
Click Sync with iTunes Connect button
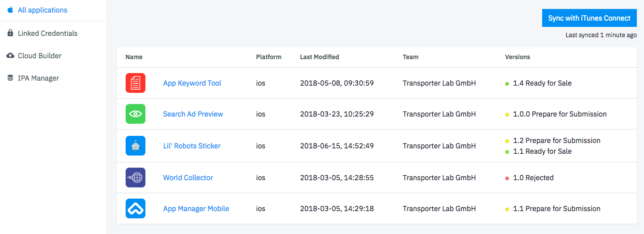589,18
